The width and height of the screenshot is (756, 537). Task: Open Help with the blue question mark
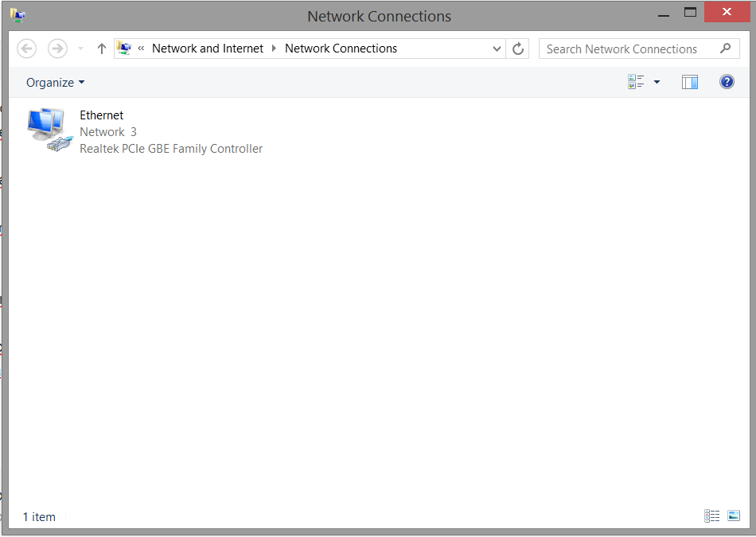727,82
